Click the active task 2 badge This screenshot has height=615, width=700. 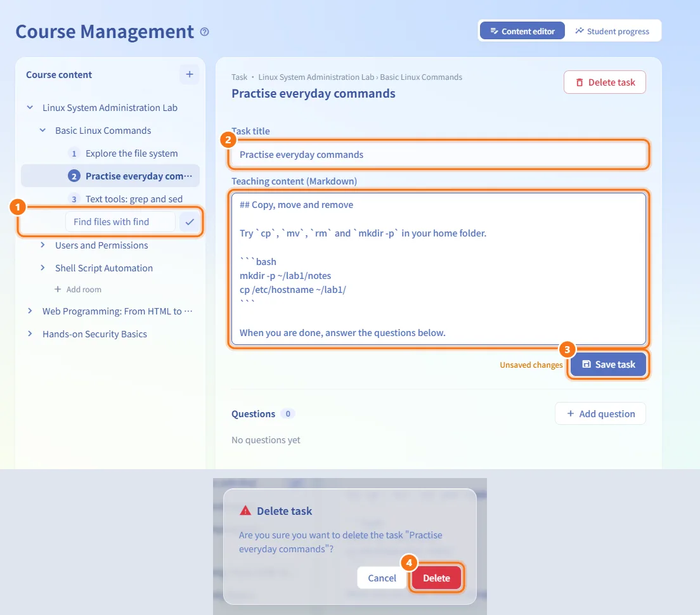click(74, 176)
